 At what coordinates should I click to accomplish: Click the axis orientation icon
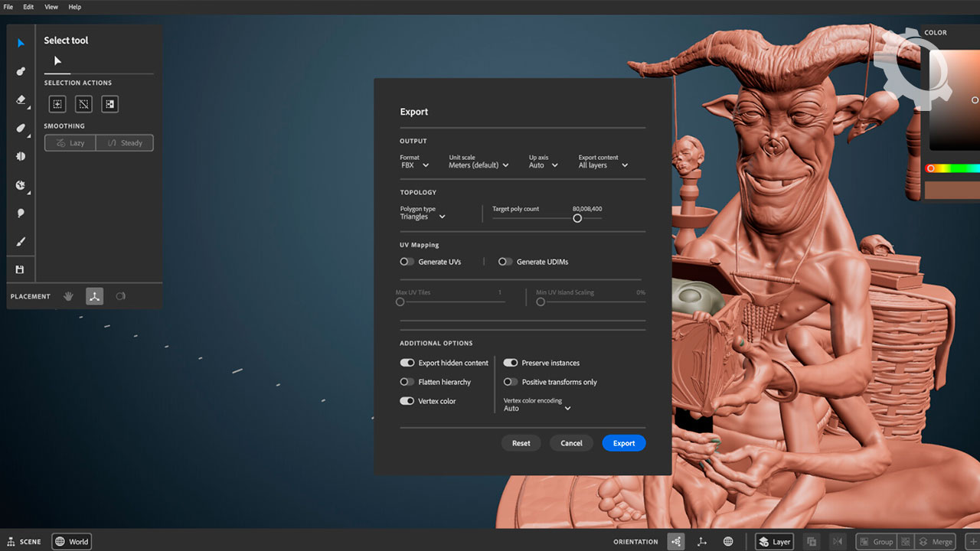point(702,542)
